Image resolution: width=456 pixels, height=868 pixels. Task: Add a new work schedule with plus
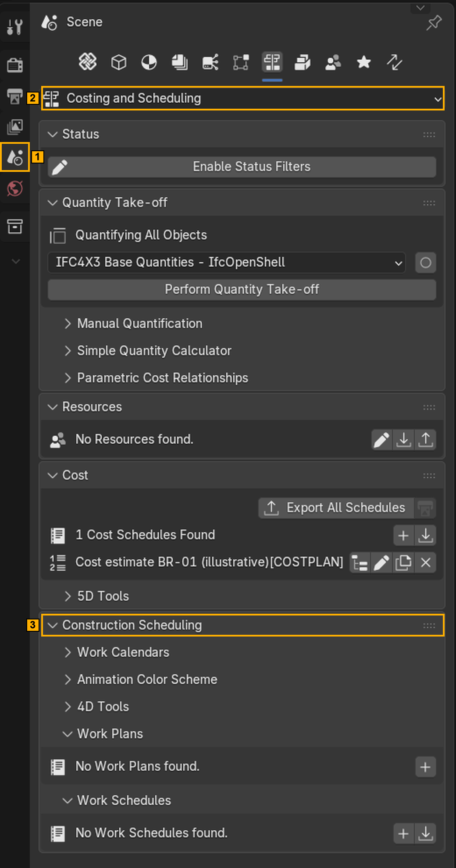click(x=403, y=833)
